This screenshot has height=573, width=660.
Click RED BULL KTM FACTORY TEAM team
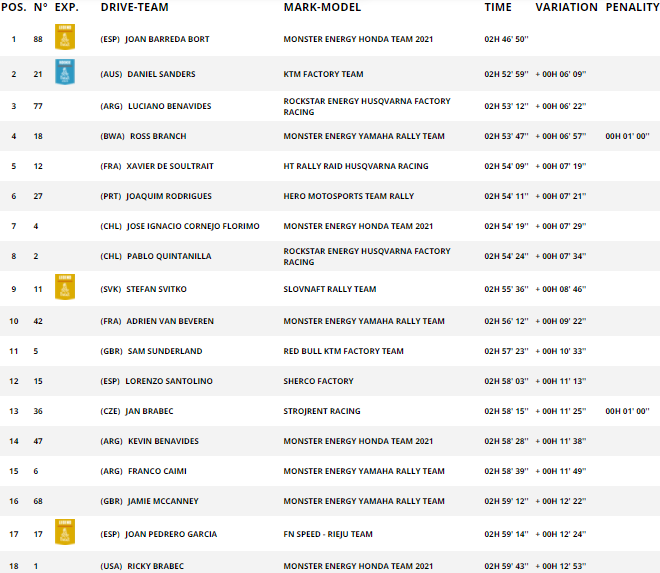tap(343, 351)
